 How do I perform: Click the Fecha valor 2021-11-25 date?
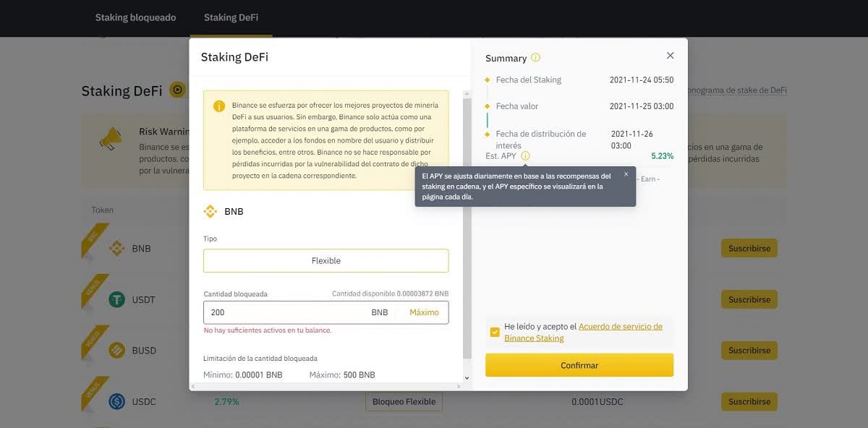(642, 106)
